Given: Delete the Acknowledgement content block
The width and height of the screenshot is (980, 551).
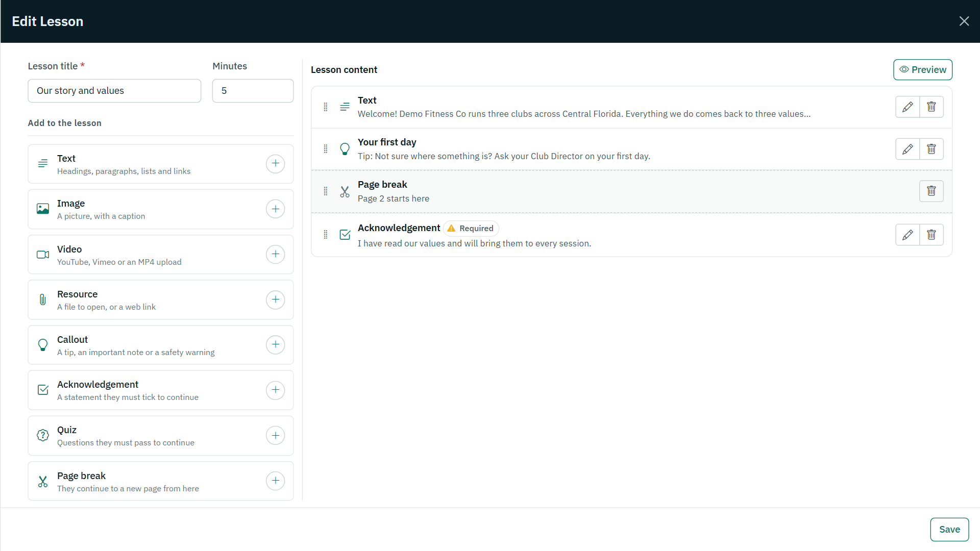Looking at the screenshot, I should pos(932,235).
